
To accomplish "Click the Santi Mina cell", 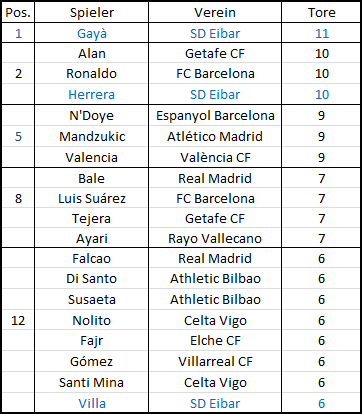I will (91, 382).
